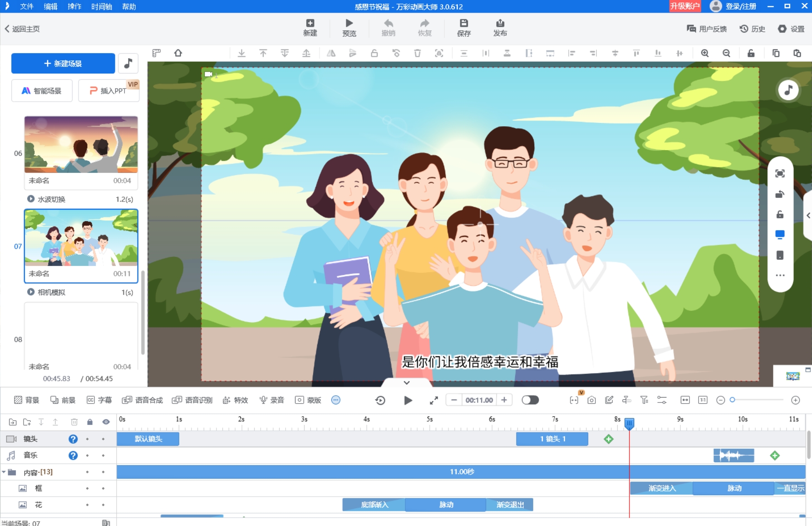Select the blue screen display icon
This screenshot has width=812, height=526.
coord(780,235)
